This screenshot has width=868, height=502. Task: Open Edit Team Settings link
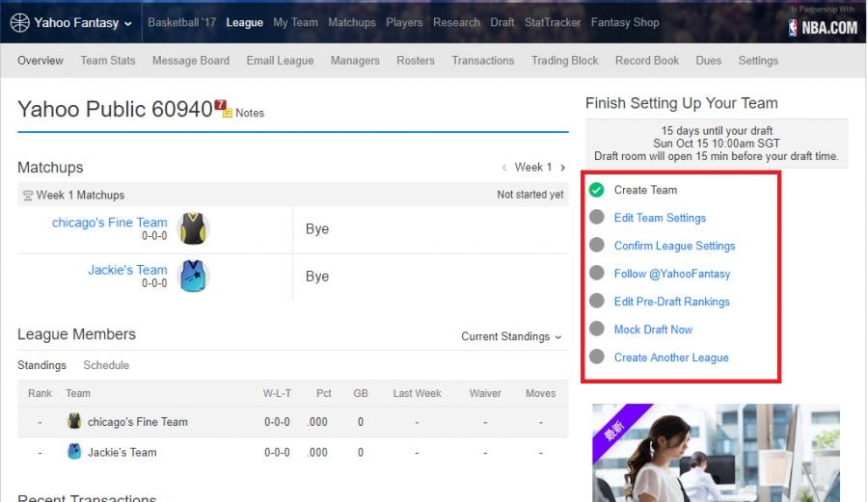660,218
